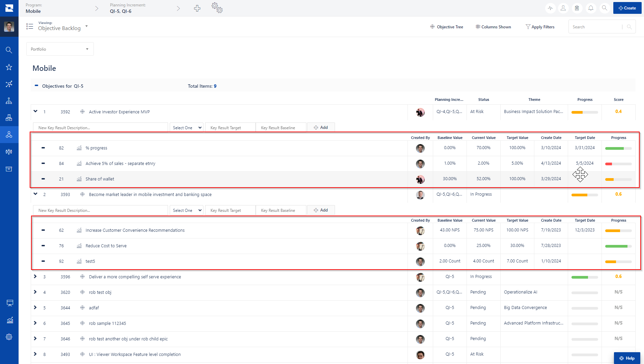Collapse Become market leader objective row
Viewport: 644px width, 364px height.
tap(35, 194)
